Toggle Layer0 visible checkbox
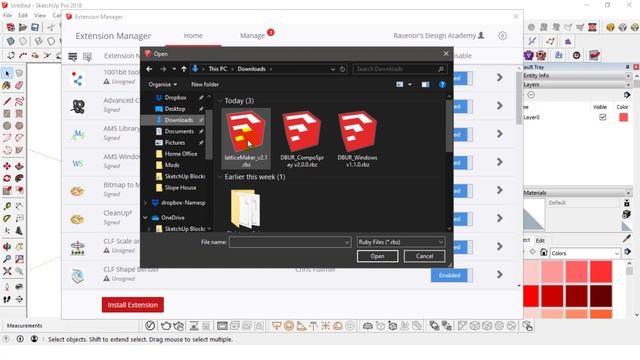 click(602, 117)
